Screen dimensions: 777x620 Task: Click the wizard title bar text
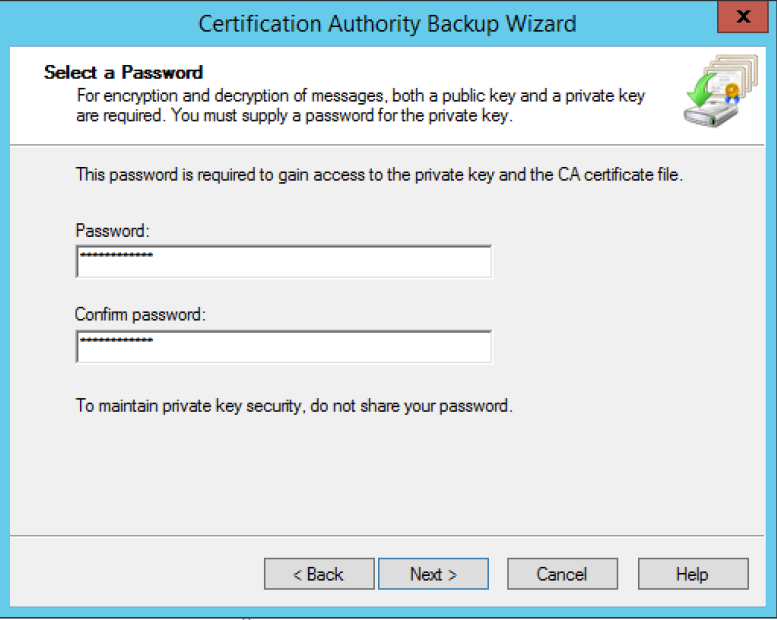coord(387,23)
